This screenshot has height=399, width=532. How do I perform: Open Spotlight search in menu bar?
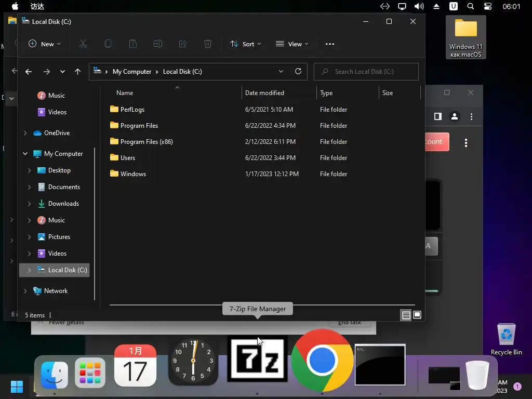(x=471, y=6)
